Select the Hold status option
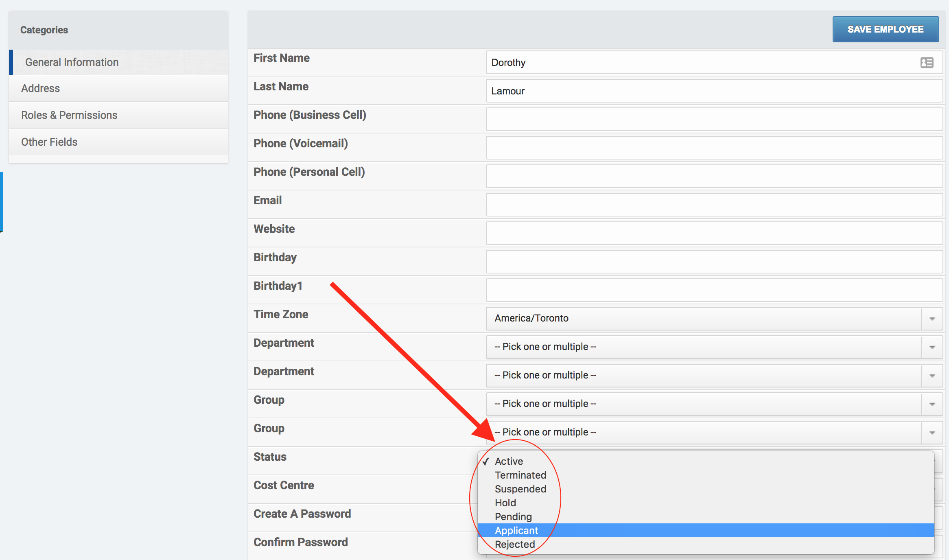949x560 pixels. click(505, 503)
